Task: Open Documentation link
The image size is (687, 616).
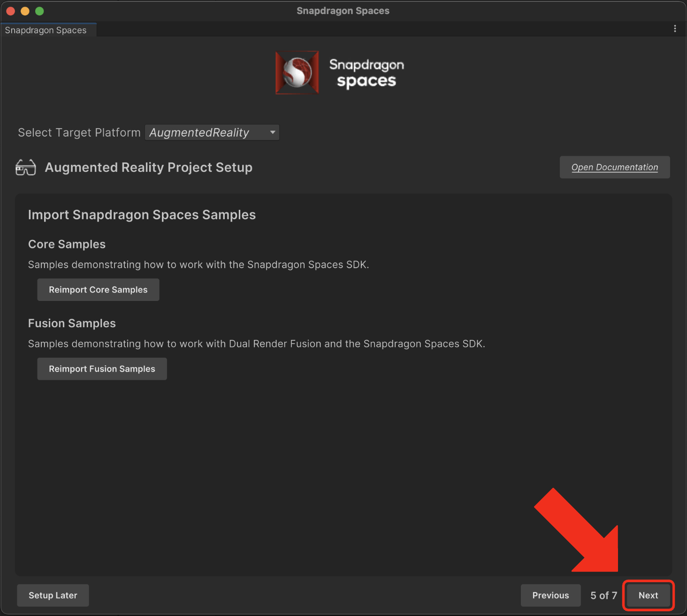Action: pyautogui.click(x=615, y=167)
